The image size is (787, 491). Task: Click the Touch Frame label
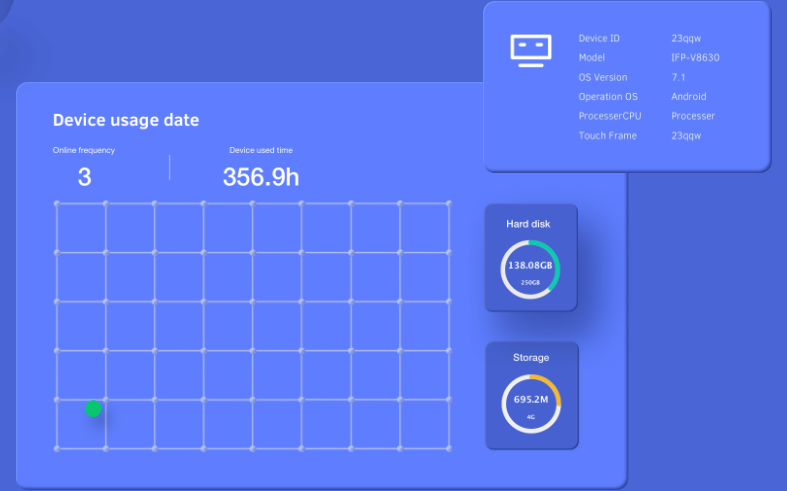click(607, 135)
